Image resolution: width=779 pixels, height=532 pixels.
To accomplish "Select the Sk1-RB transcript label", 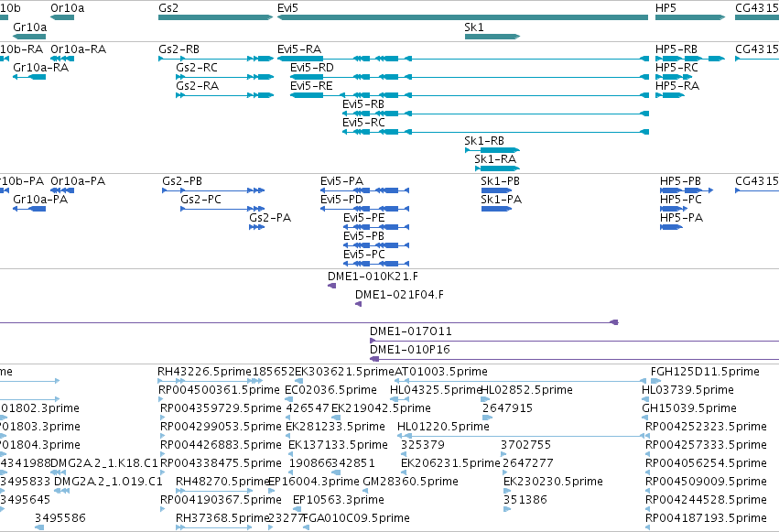I will coord(484,141).
